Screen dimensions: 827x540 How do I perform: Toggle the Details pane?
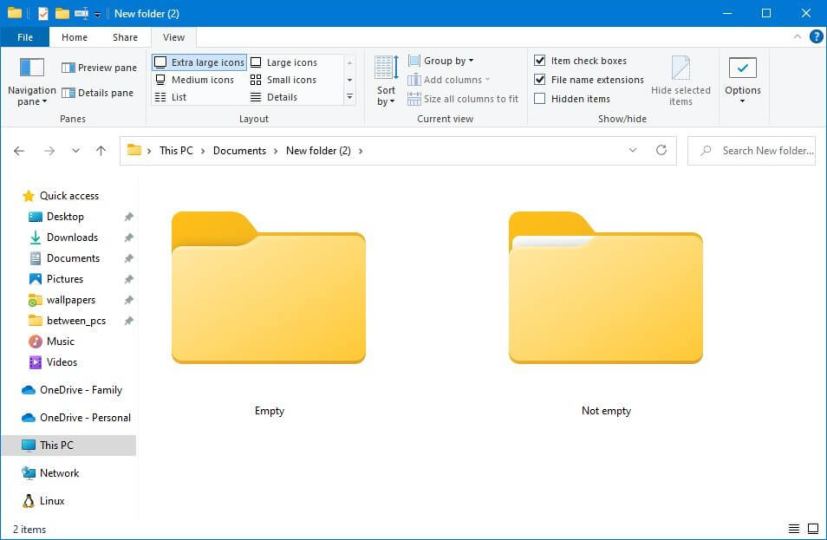coord(98,93)
